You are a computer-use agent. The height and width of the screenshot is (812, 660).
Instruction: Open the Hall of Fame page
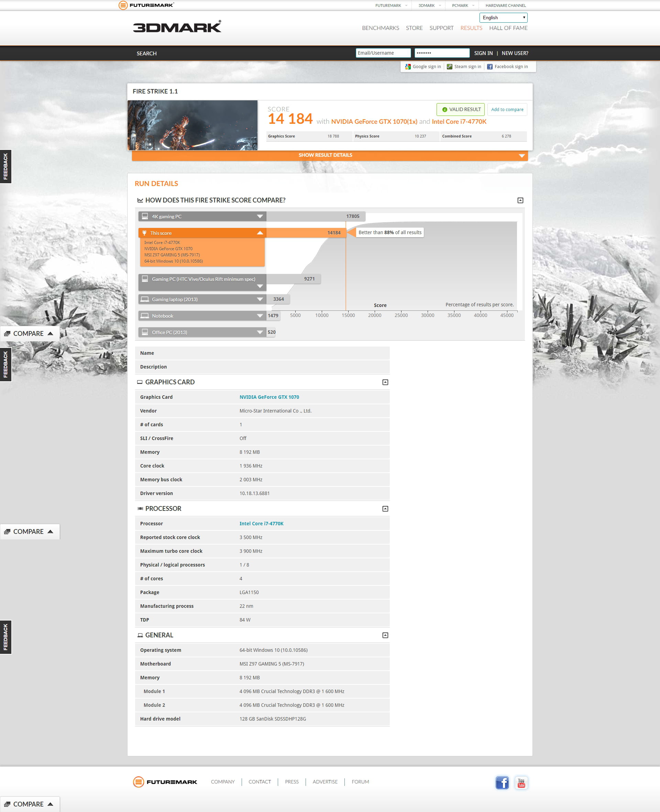(508, 28)
